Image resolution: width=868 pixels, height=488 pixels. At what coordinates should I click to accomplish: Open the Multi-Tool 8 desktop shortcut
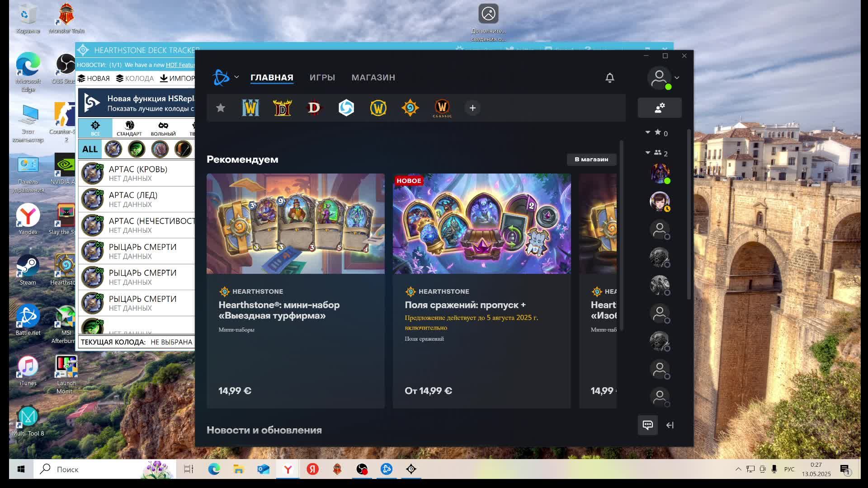point(28,422)
